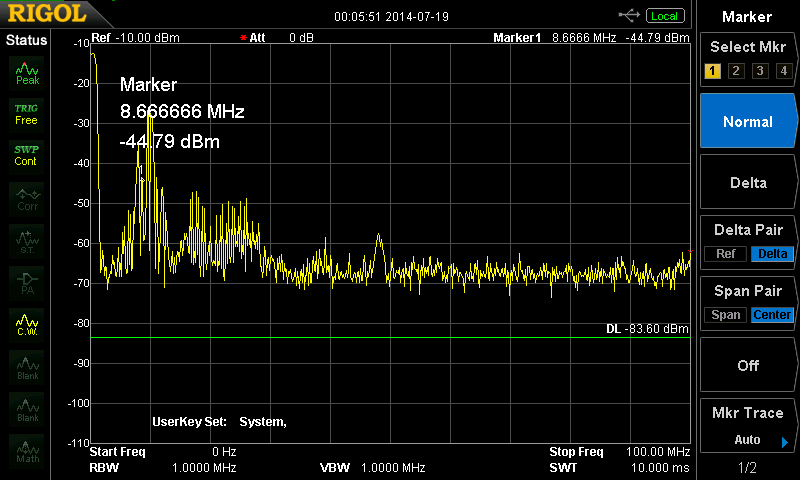Screen dimensions: 800x480
Task: Click the Math trace status icon
Action: (x=27, y=451)
